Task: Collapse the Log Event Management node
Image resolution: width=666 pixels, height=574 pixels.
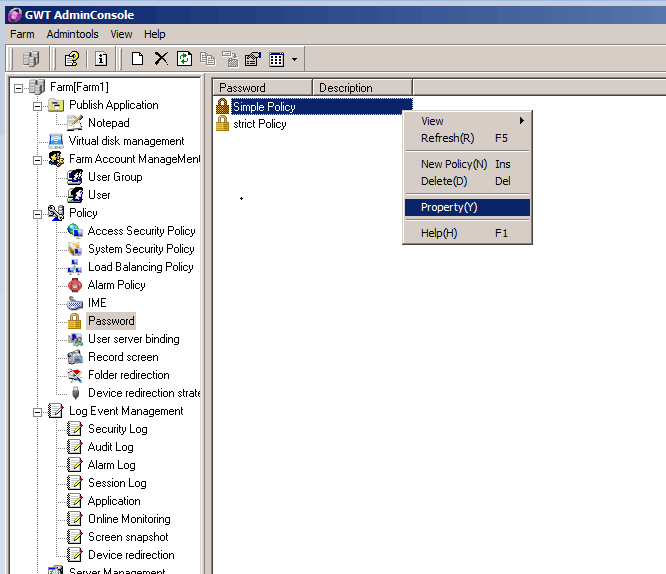Action: (x=37, y=411)
